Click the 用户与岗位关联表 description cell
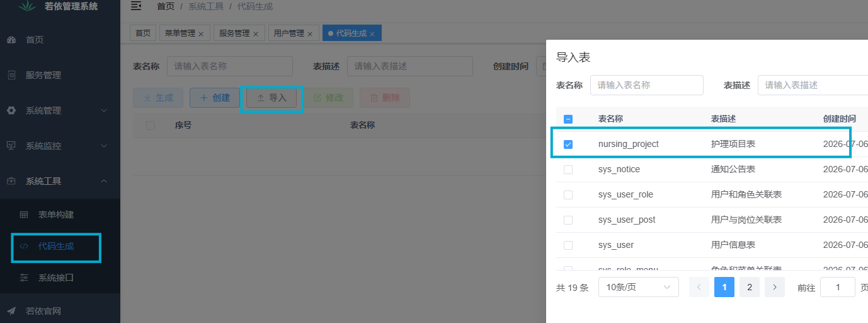Image resolution: width=868 pixels, height=323 pixels. point(746,220)
